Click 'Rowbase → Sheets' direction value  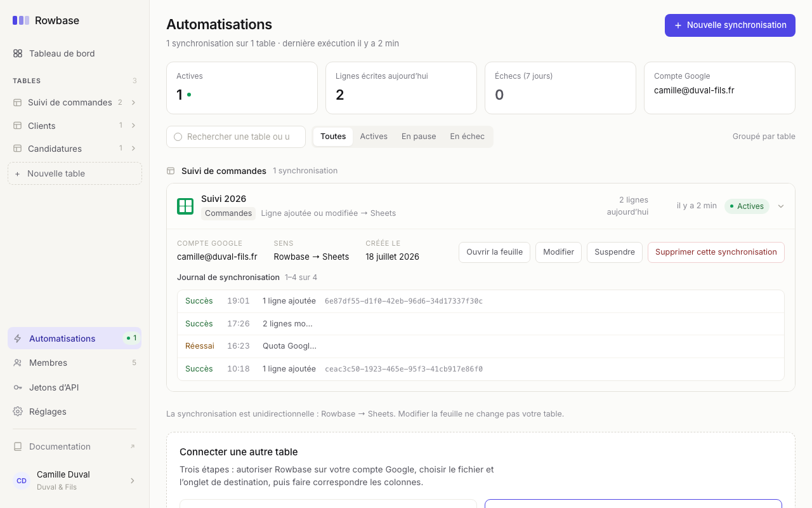coord(311,257)
